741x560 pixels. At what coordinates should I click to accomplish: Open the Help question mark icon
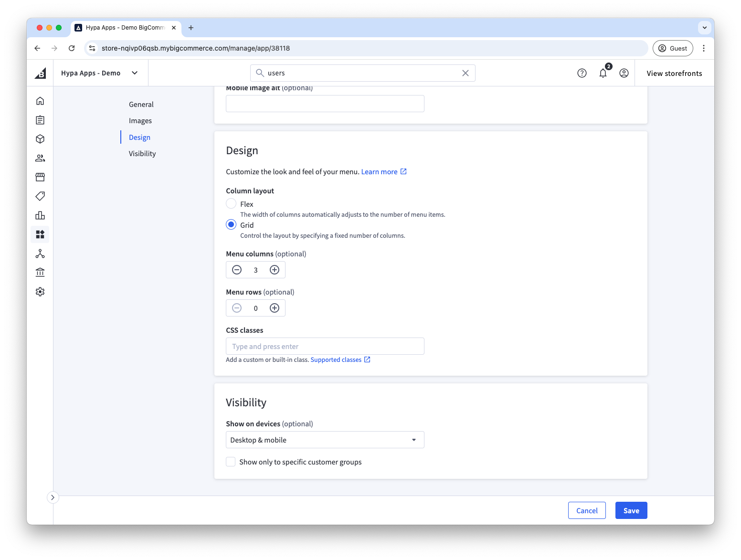[582, 73]
